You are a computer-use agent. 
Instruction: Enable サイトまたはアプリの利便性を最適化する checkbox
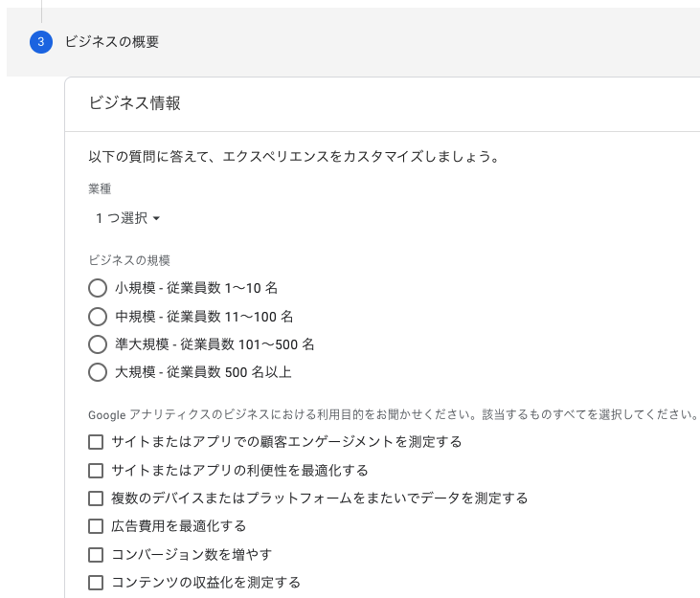point(96,471)
